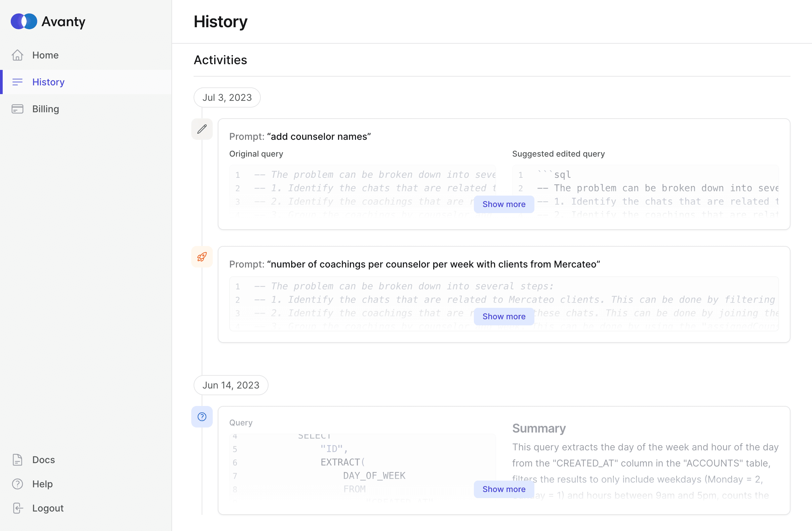
Task: Click the "Query" label in Jun 14 card
Action: point(241,423)
